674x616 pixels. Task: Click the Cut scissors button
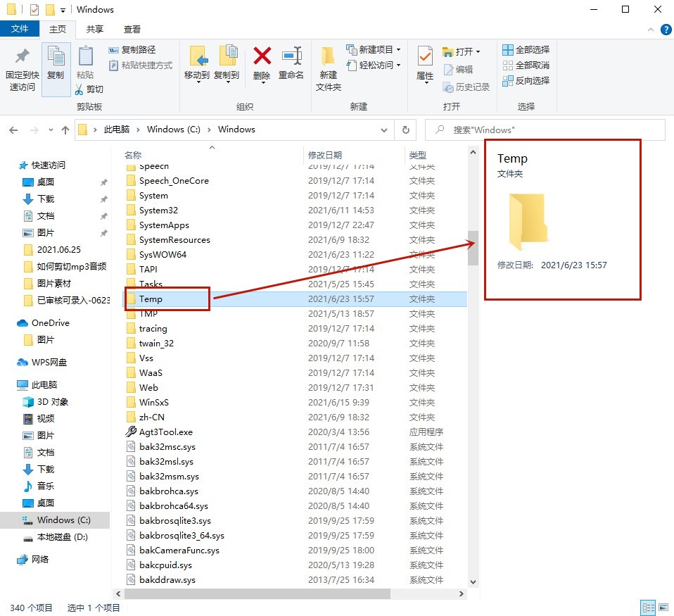coord(89,89)
